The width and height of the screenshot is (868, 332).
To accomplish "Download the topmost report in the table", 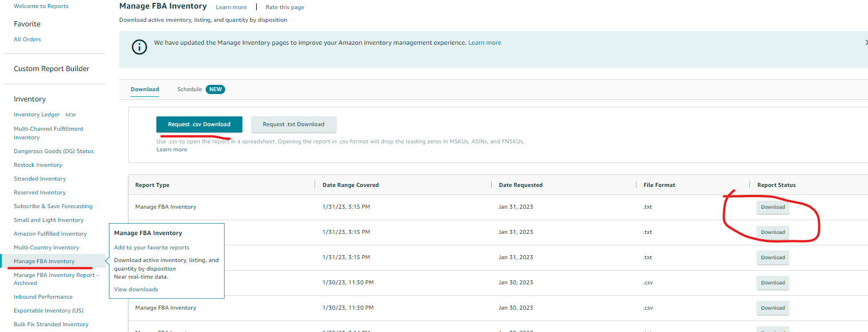I will [x=773, y=207].
